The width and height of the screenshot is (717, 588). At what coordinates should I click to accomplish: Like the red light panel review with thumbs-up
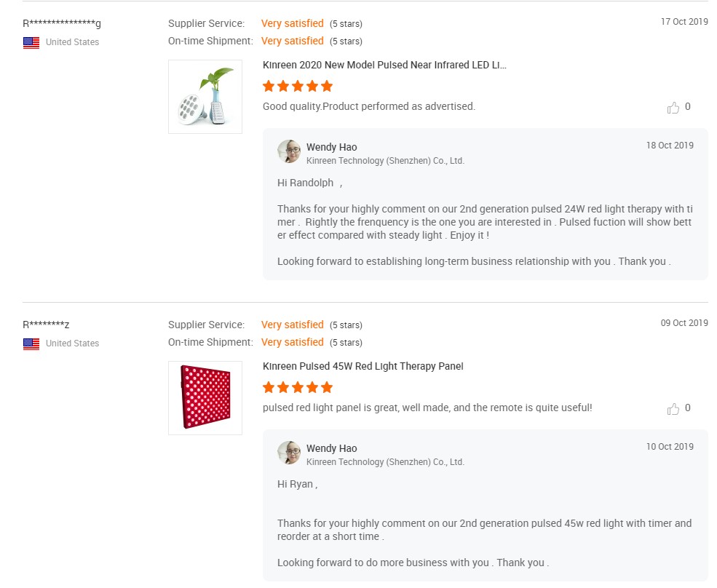click(673, 409)
